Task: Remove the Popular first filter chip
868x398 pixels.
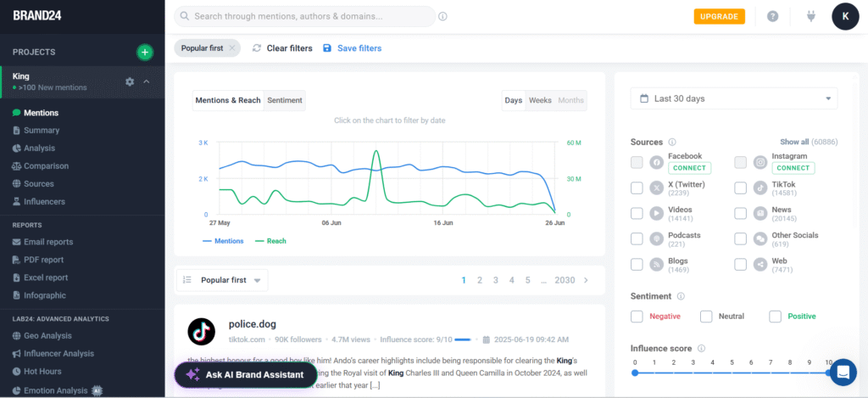Action: (x=232, y=48)
